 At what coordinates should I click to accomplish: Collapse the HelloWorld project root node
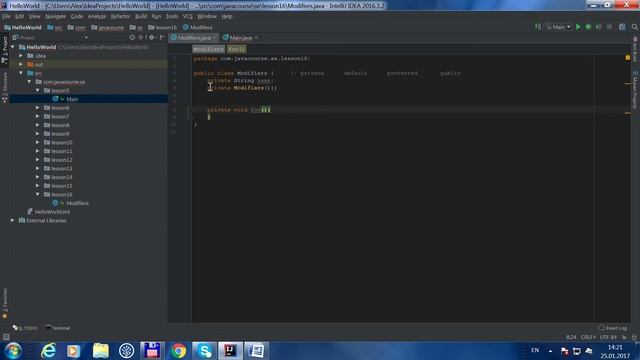click(x=13, y=47)
